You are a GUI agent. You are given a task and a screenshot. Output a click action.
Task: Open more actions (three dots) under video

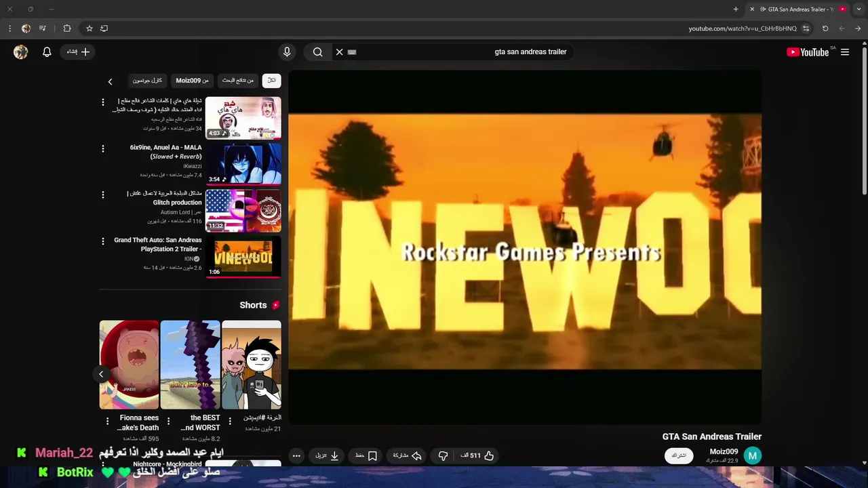296,456
